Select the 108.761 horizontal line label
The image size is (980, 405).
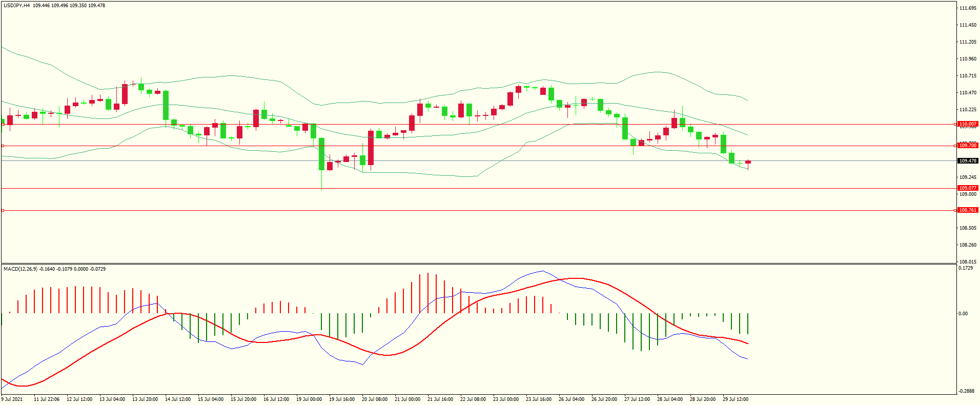pos(968,210)
